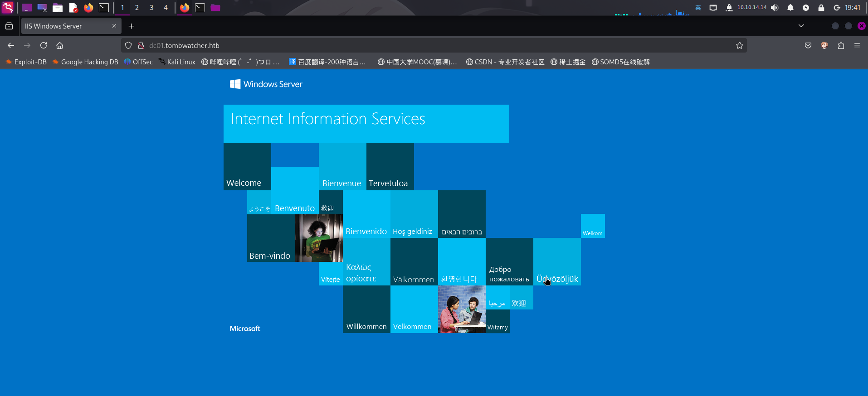Open the Kali Linux bookmark
The height and width of the screenshot is (396, 868).
pyautogui.click(x=177, y=62)
